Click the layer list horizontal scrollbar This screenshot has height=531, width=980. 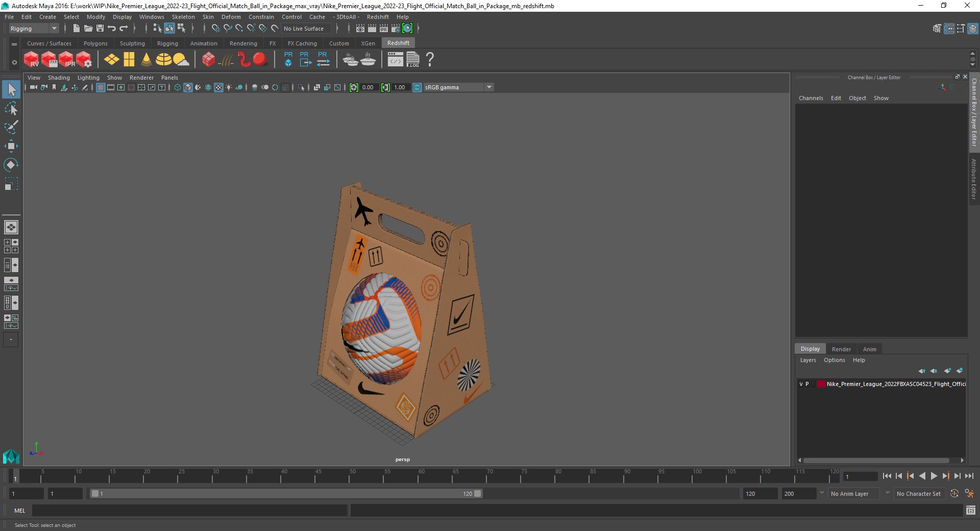tap(876, 460)
